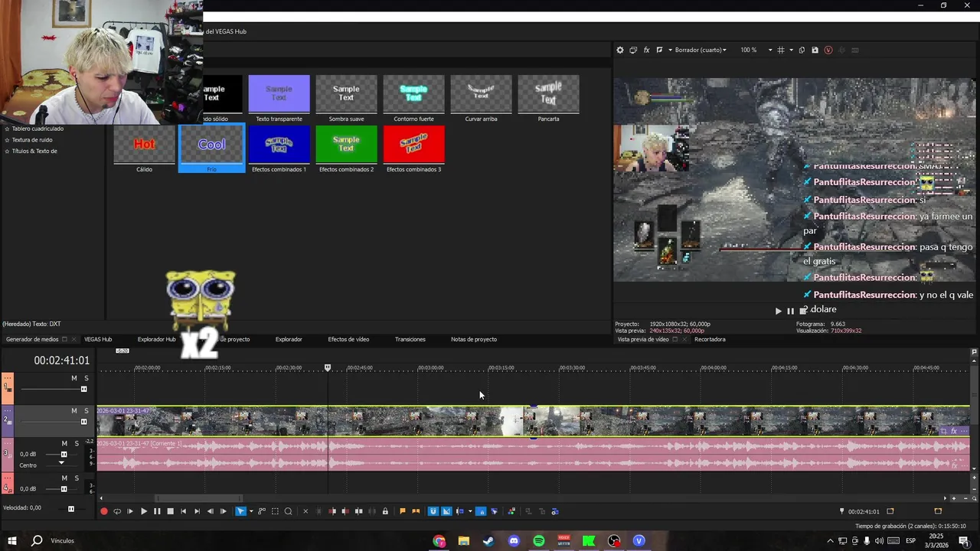Viewport: 980px width, 551px height.
Task: Toggle Automatic crossfades icon
Action: click(x=446, y=511)
